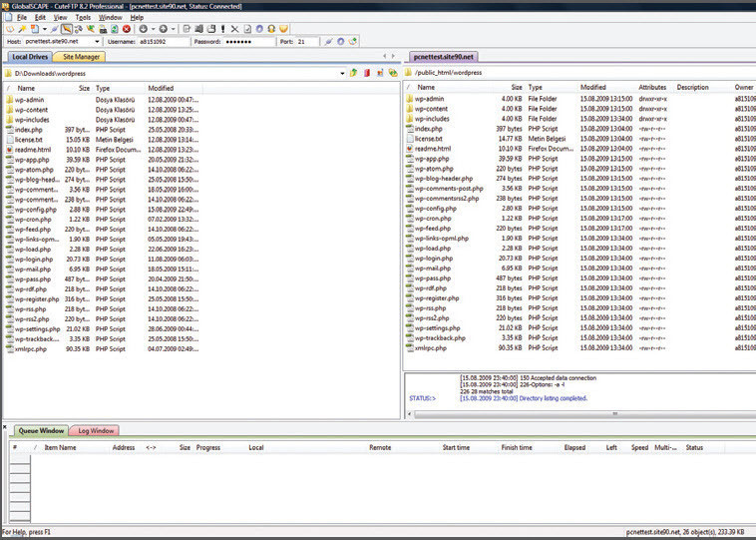Switch to the Queue Window tab
The height and width of the screenshot is (540, 756).
pos(41,431)
